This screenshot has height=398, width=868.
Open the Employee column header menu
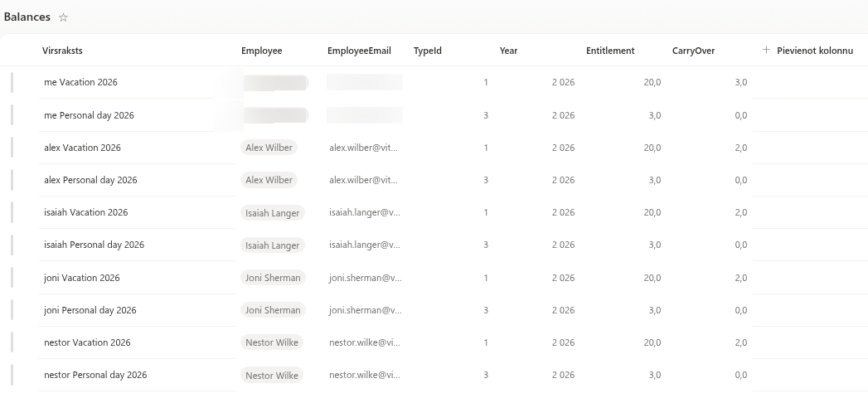261,51
